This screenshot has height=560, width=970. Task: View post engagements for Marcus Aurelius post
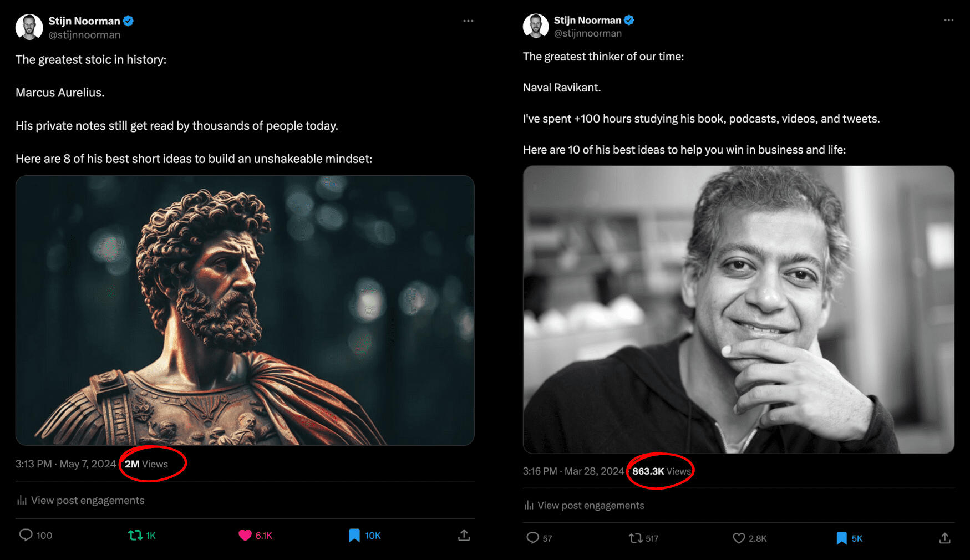[x=88, y=500]
